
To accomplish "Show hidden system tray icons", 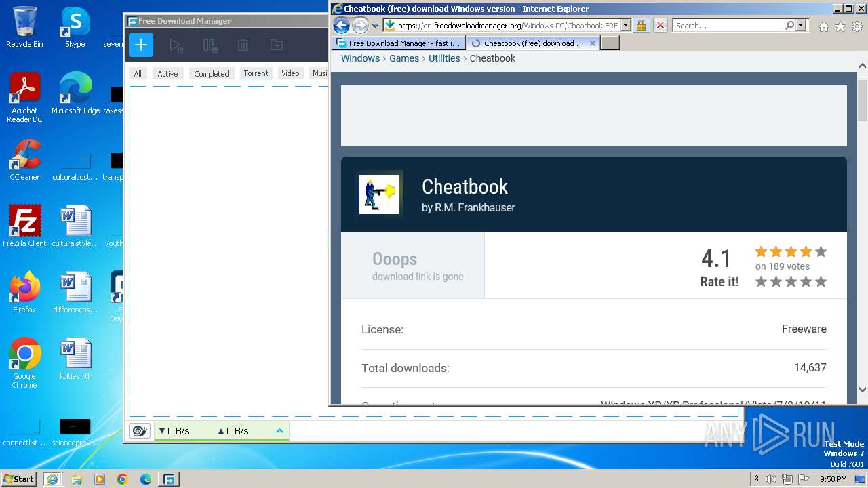I will (756, 479).
